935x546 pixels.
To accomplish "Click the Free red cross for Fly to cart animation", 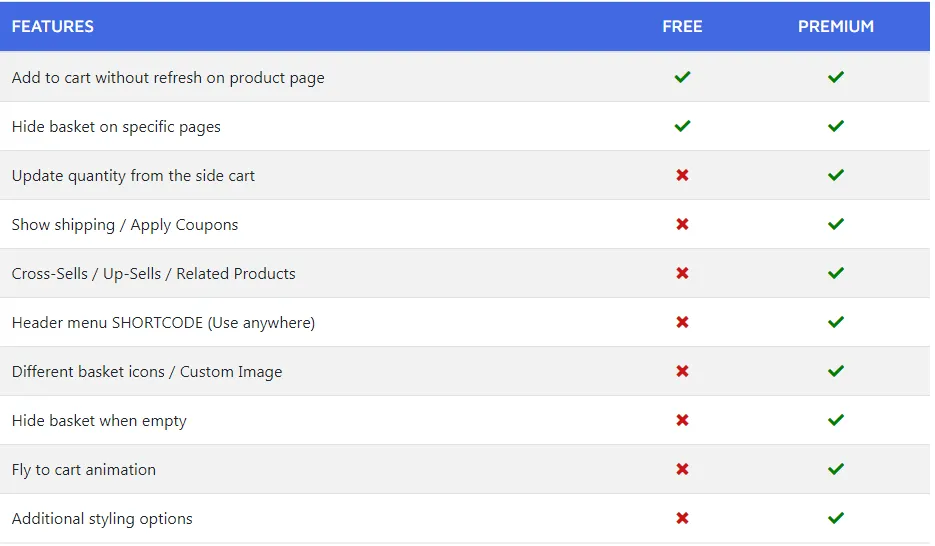I will [x=682, y=469].
